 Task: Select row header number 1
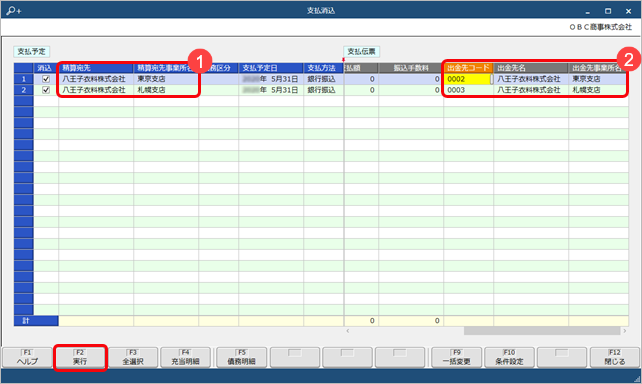pyautogui.click(x=24, y=79)
